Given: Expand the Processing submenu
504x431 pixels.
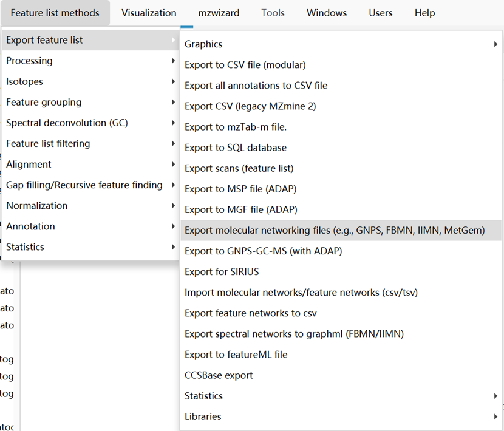Looking at the screenshot, I should (x=29, y=61).
